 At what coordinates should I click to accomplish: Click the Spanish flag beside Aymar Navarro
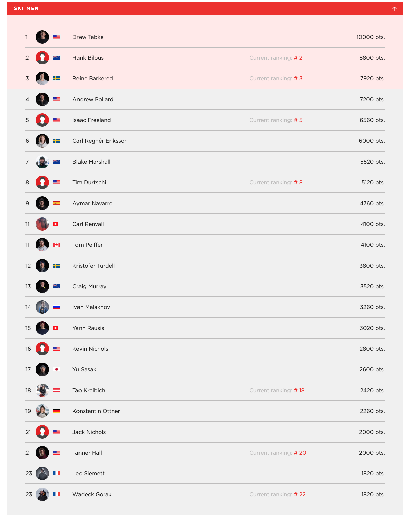(57, 203)
